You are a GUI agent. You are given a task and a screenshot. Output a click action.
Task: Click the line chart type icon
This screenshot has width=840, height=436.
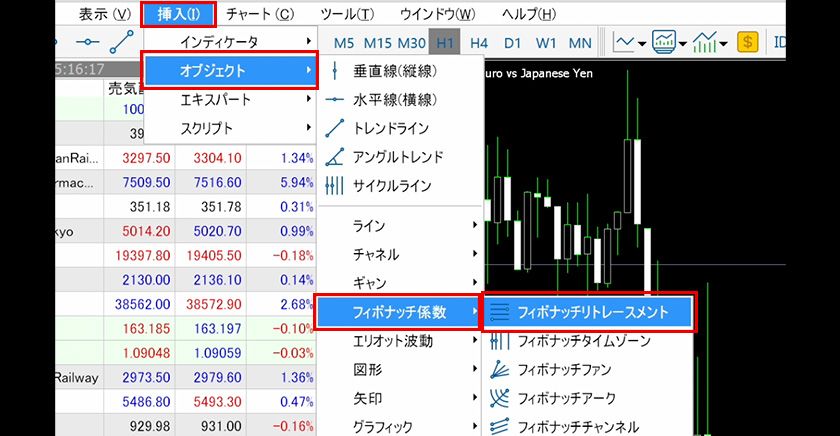(x=624, y=43)
